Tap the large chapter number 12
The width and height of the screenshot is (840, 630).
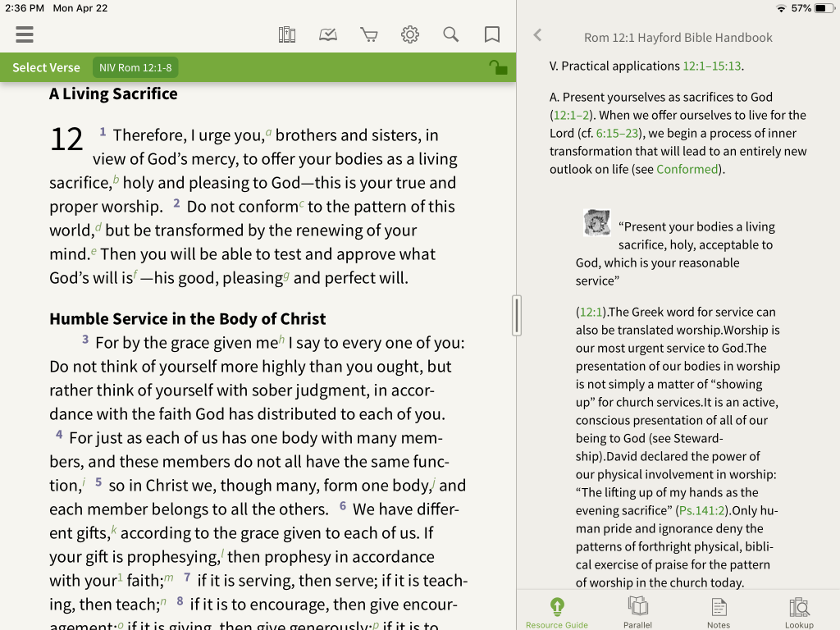66,139
